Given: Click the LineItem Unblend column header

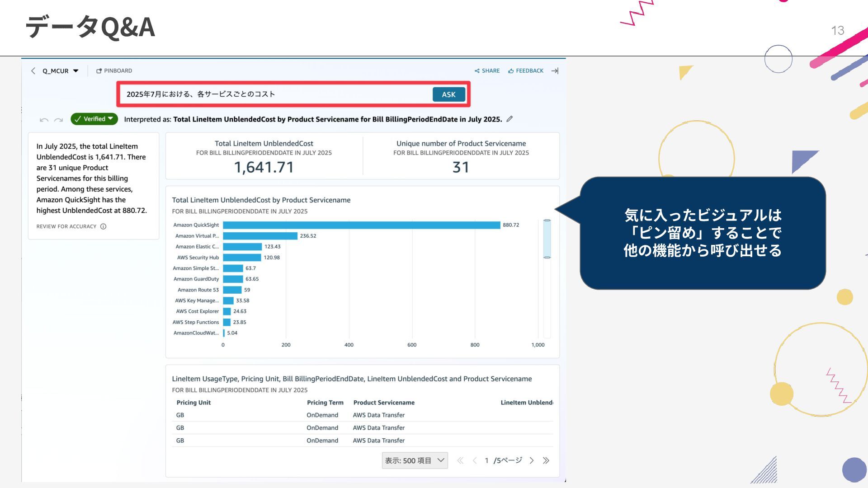Looking at the screenshot, I should click(x=527, y=403).
